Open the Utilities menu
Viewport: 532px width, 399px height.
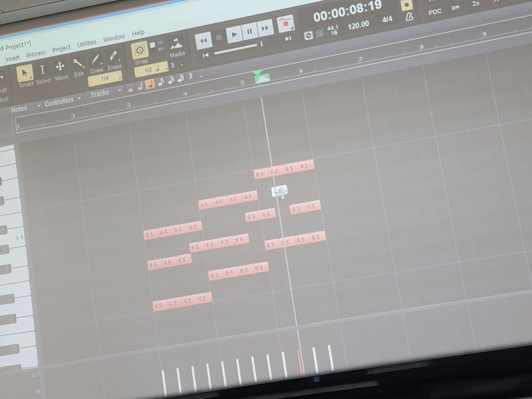[87, 43]
